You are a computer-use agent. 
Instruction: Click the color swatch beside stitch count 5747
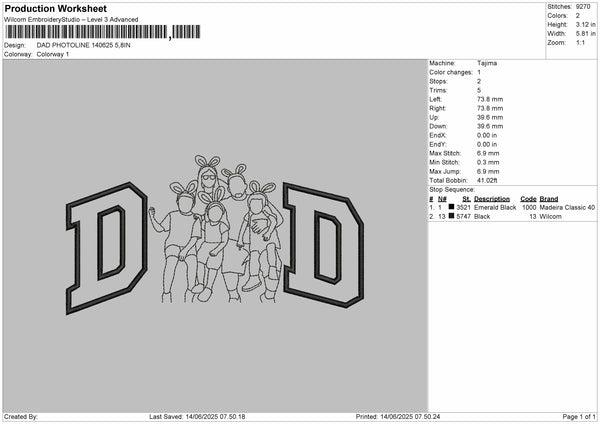tap(452, 216)
